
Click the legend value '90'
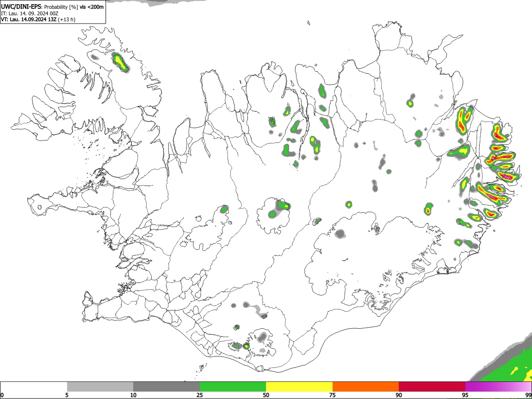pyautogui.click(x=399, y=395)
